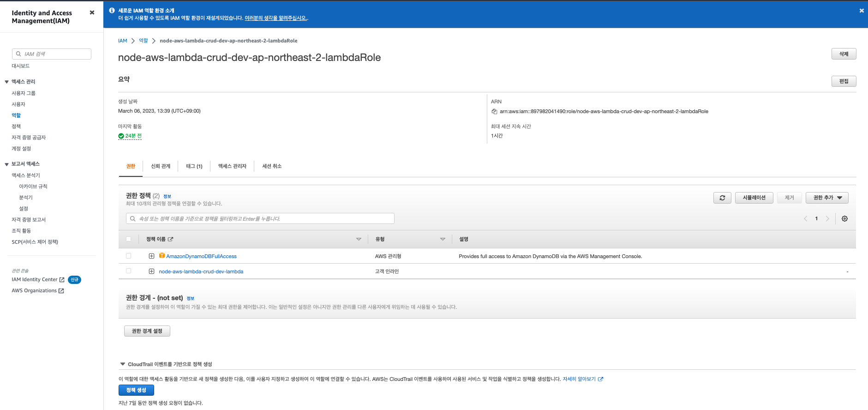Click IAM breadcrumb link
The width and height of the screenshot is (868, 410).
(122, 41)
